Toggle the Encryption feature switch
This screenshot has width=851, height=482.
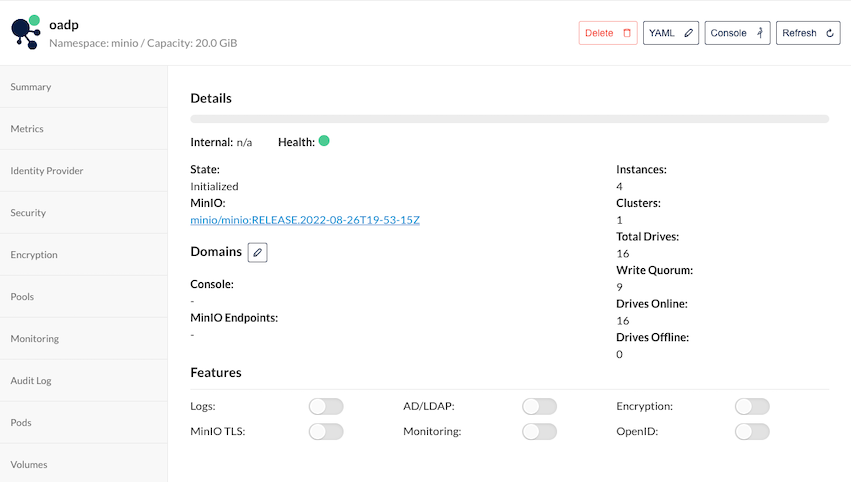(x=752, y=407)
